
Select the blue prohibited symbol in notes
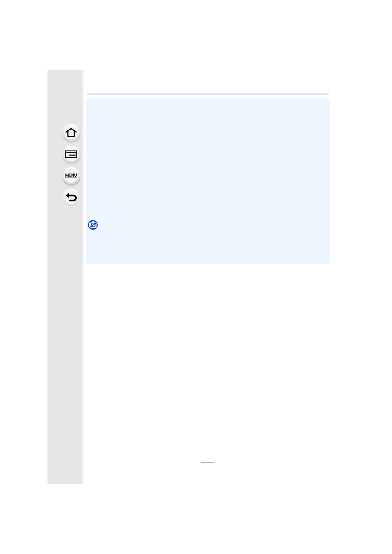pos(93,225)
